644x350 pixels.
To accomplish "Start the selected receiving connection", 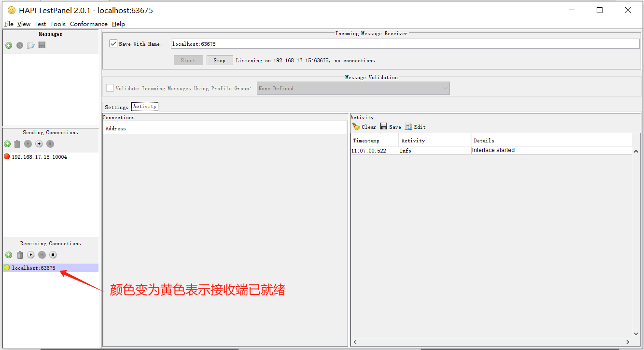I will pos(31,255).
